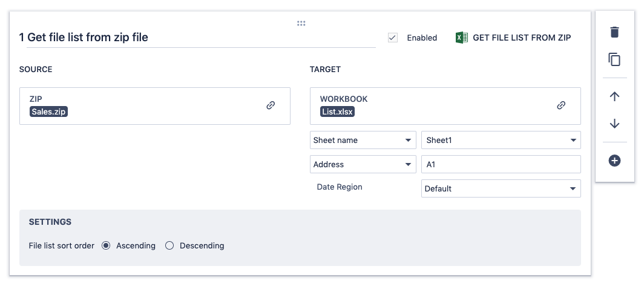
Task: Click the link icon in ZIP source box
Action: tap(271, 105)
